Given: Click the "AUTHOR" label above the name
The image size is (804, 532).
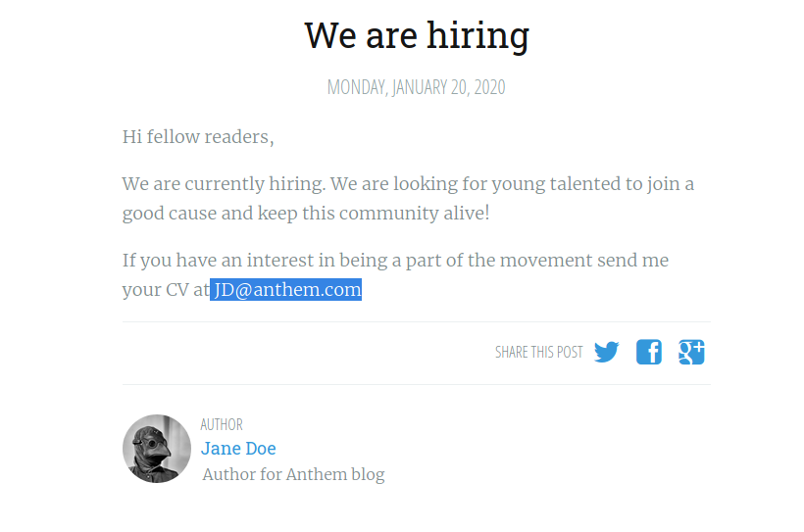Looking at the screenshot, I should tap(222, 424).
